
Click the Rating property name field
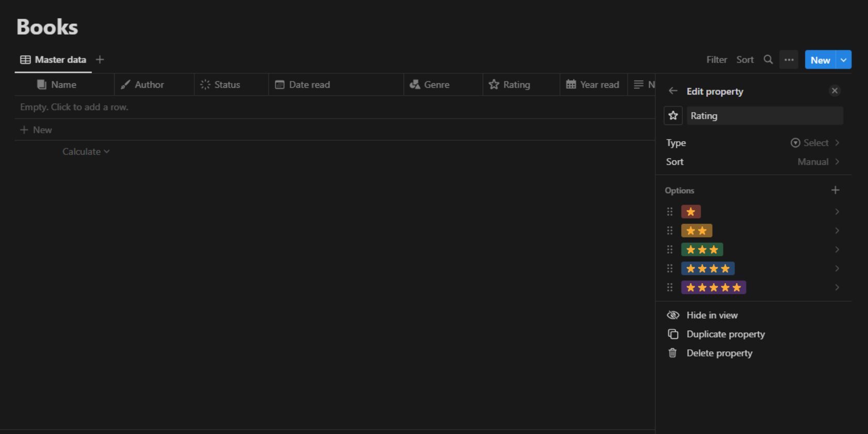(x=765, y=116)
